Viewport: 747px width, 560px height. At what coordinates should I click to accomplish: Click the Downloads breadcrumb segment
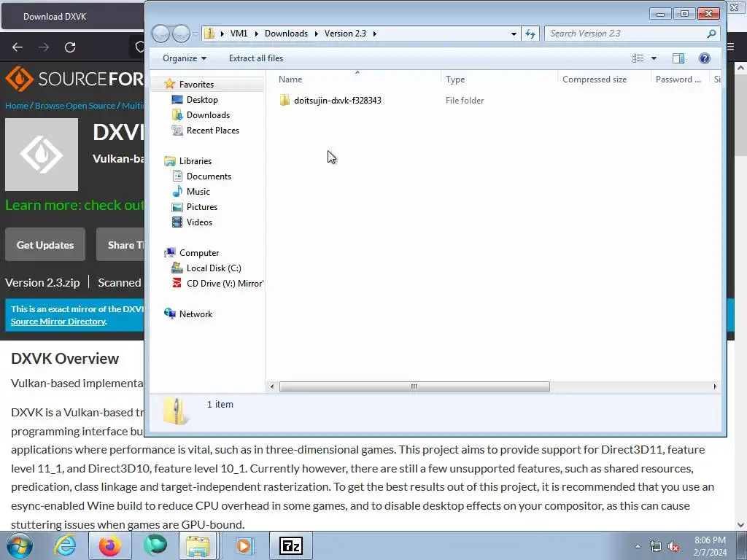286,34
